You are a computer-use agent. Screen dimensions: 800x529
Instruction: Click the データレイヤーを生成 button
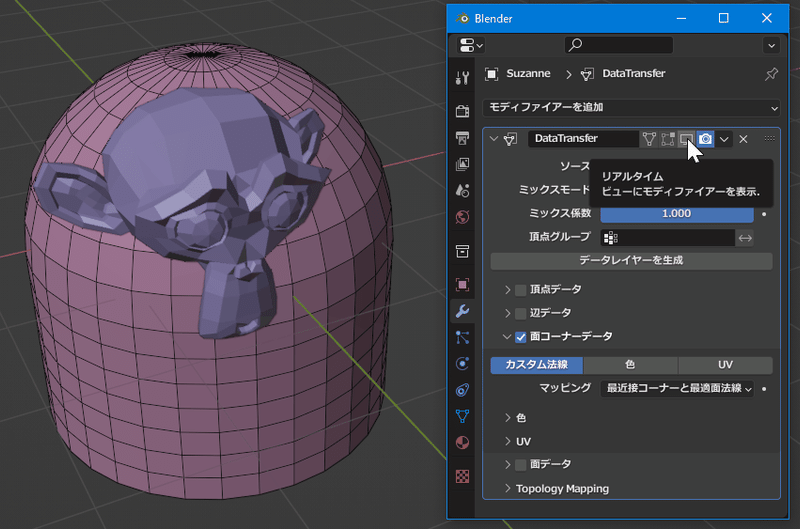pyautogui.click(x=631, y=261)
